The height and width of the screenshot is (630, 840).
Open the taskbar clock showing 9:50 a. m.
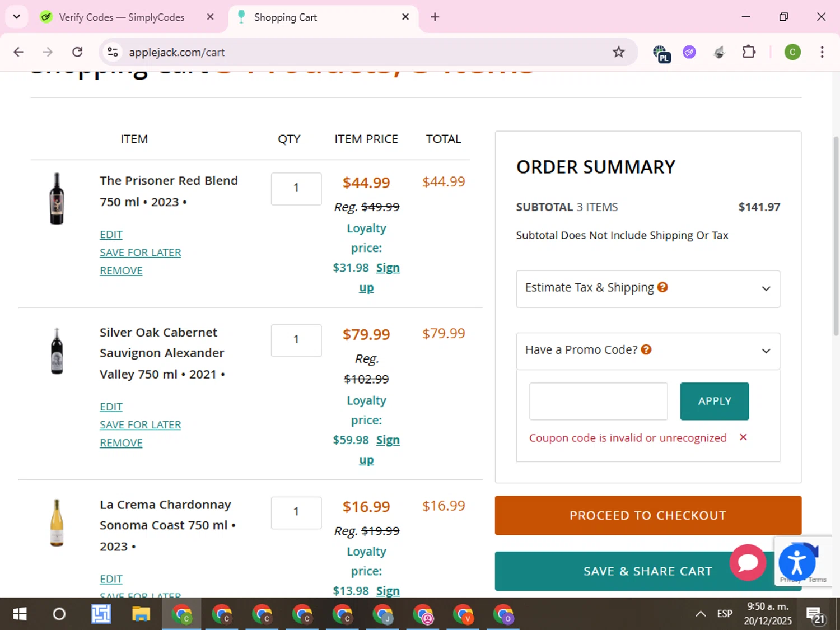768,614
